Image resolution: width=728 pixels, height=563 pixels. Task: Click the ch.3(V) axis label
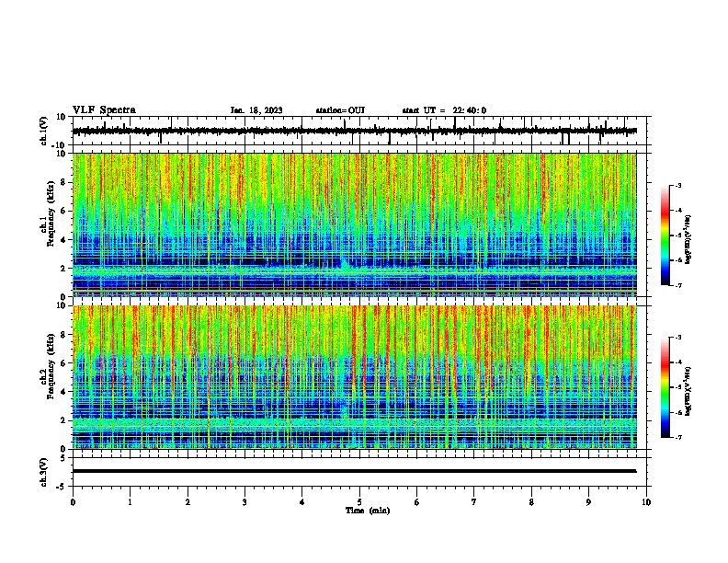(x=43, y=472)
